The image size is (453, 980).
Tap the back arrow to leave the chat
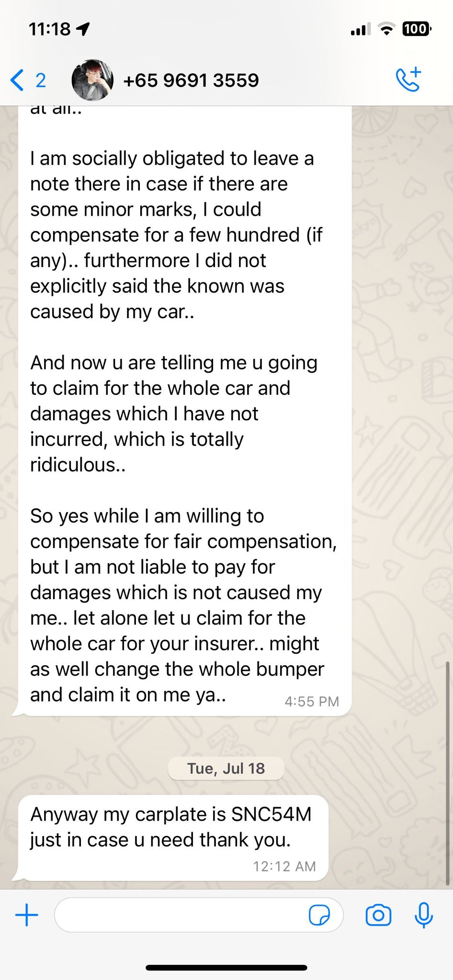tap(17, 80)
